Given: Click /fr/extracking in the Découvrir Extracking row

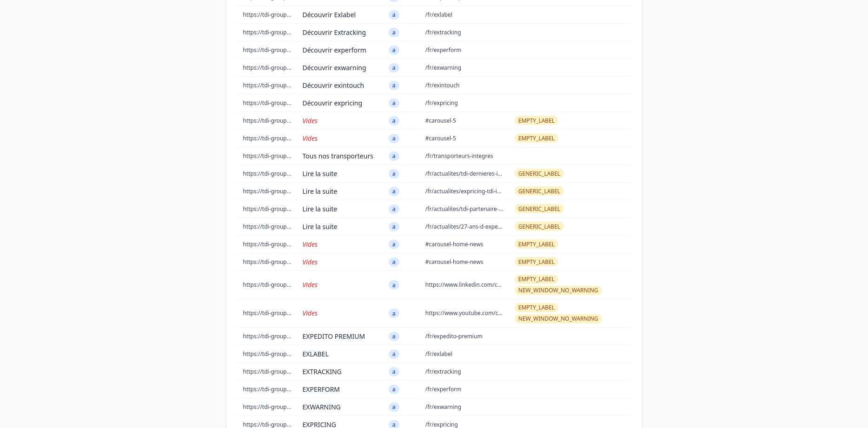Looking at the screenshot, I should coord(443,33).
